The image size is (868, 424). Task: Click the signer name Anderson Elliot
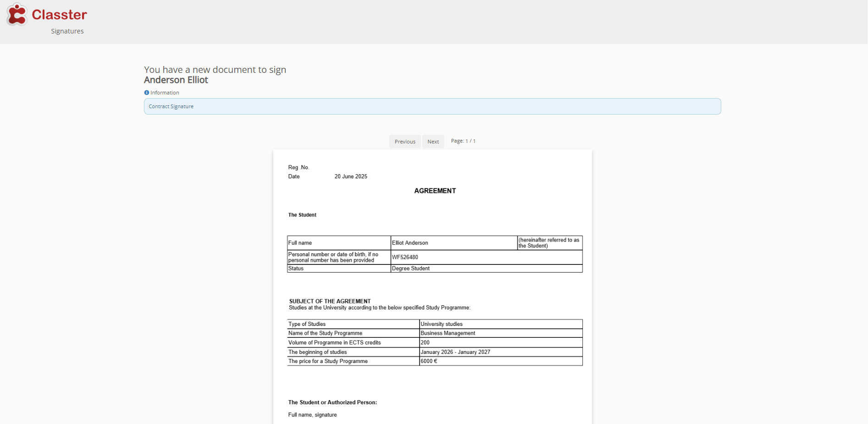(x=176, y=80)
